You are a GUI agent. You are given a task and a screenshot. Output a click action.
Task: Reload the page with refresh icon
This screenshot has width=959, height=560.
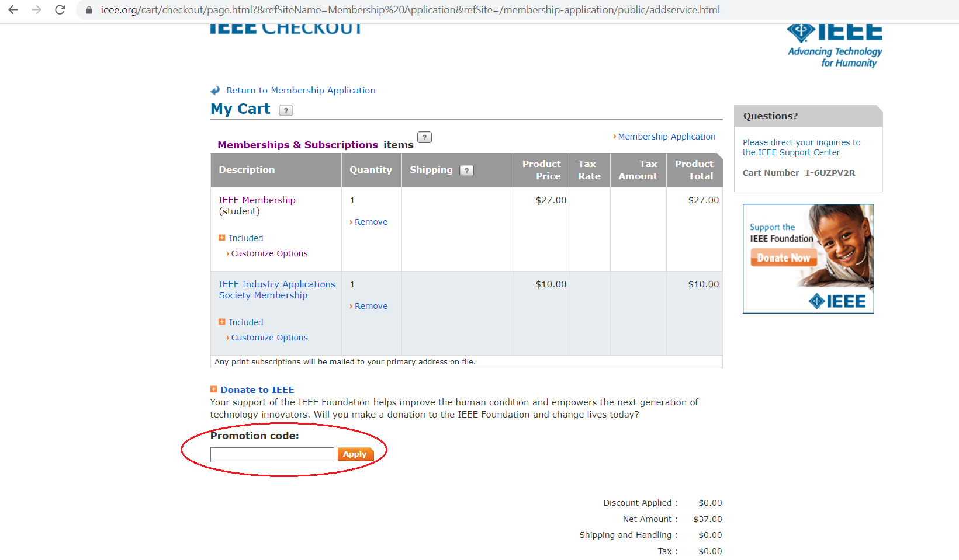(x=60, y=10)
